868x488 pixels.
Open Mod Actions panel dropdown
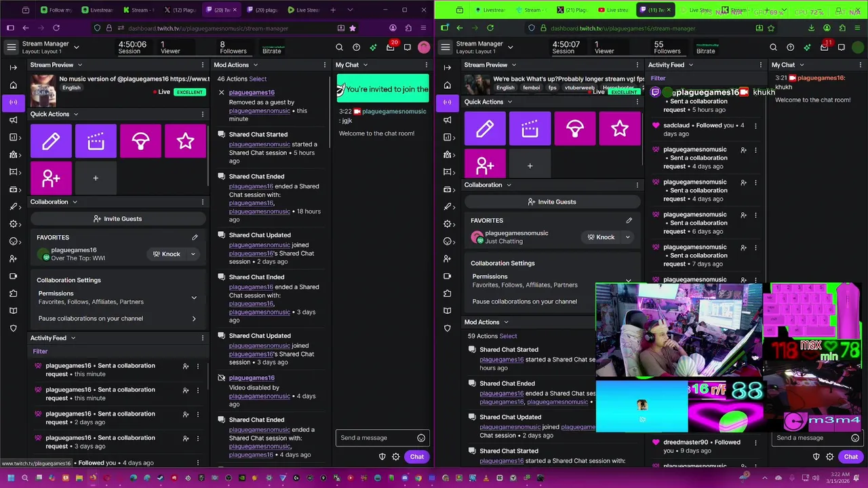[255, 65]
